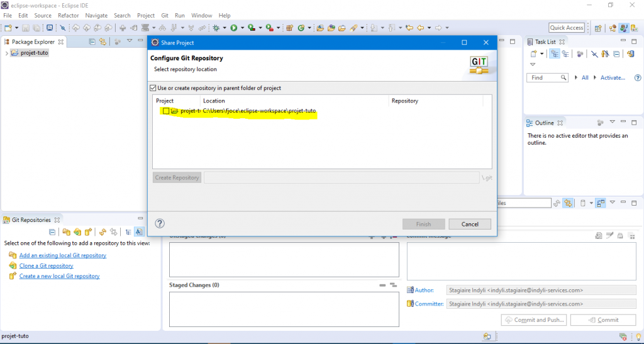Toggle Hierarchical Branch Layout in Git Repositories
The width and height of the screenshot is (644, 344).
[128, 232]
